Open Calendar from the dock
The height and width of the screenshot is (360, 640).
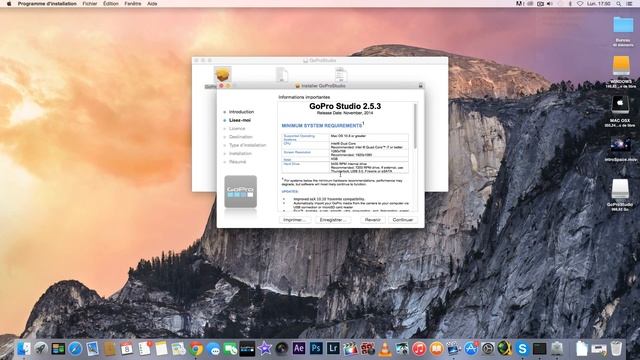point(127,348)
